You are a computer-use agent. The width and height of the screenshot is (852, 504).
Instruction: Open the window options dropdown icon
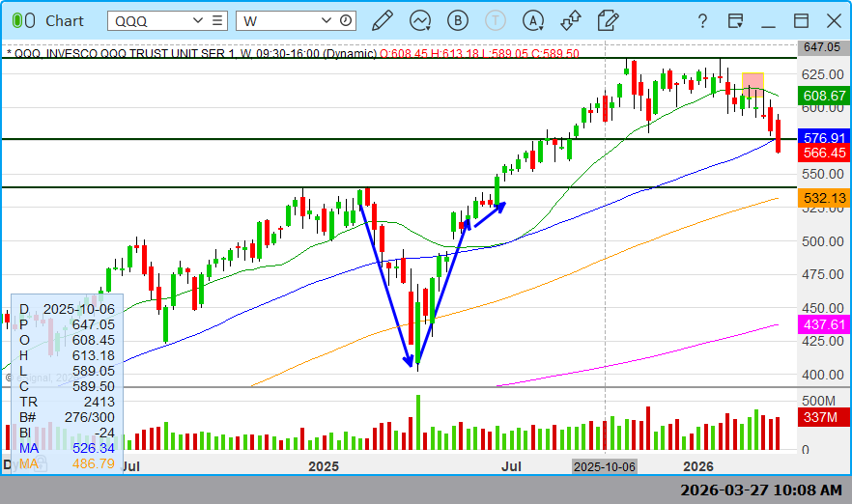[736, 21]
